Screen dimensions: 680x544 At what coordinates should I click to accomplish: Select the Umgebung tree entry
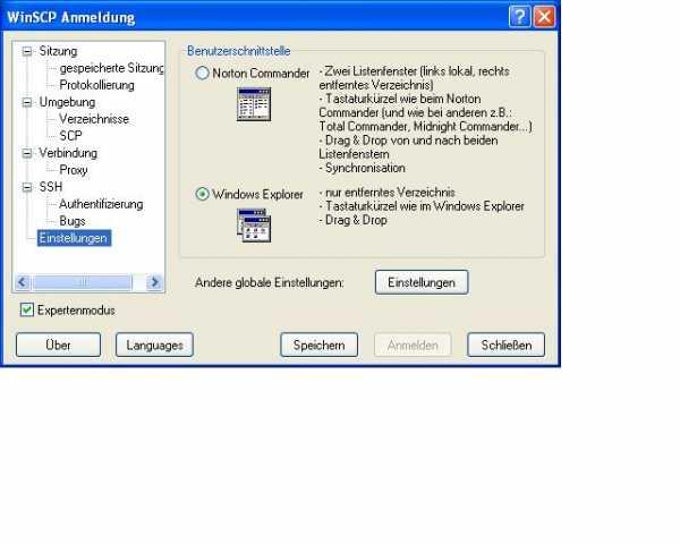click(x=67, y=102)
